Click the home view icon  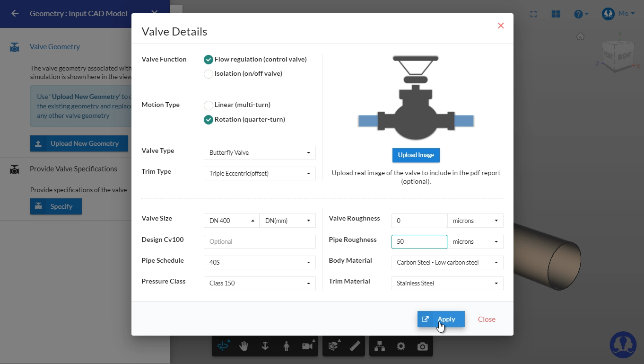click(x=580, y=36)
